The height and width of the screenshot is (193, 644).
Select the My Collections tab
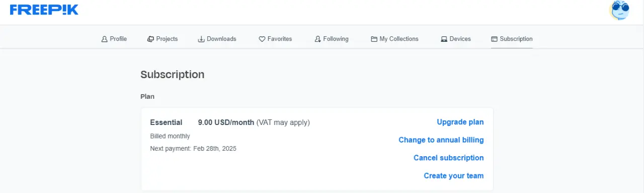[394, 39]
